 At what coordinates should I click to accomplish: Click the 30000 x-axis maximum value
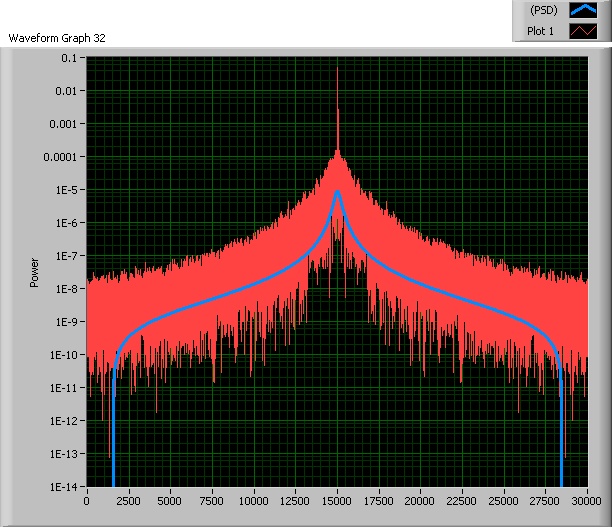pos(586,501)
